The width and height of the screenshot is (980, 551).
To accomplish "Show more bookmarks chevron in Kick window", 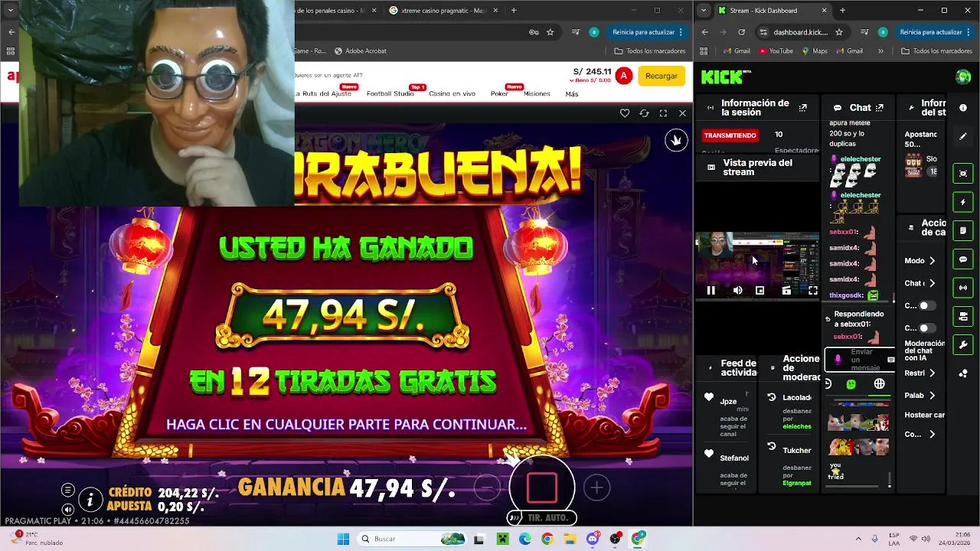I will [880, 51].
